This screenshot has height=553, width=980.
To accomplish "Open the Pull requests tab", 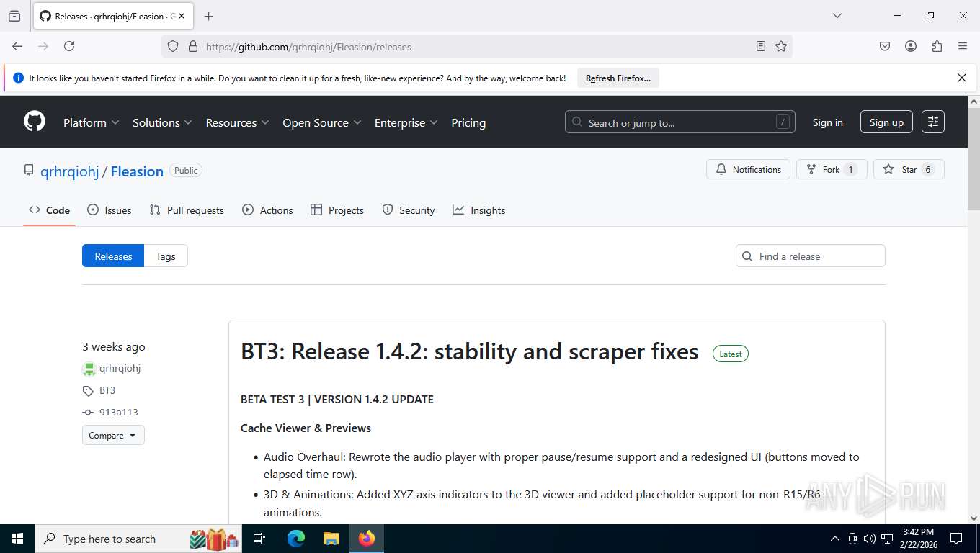I will (x=187, y=210).
